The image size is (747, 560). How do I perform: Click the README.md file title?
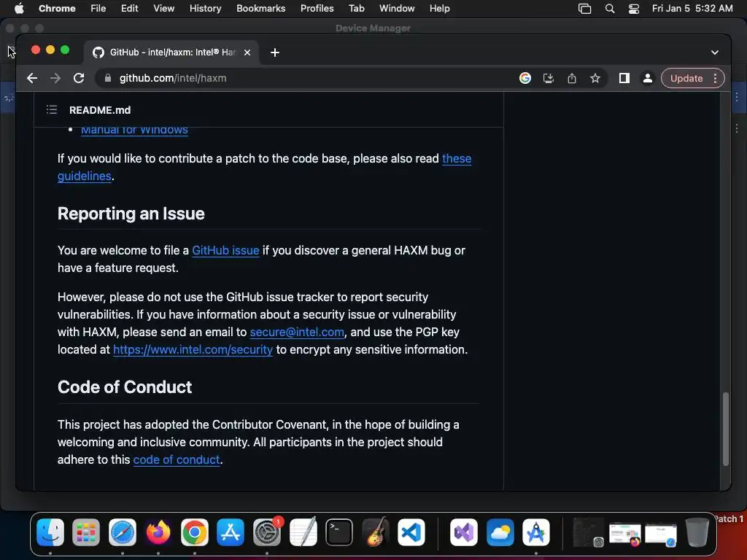tap(100, 110)
